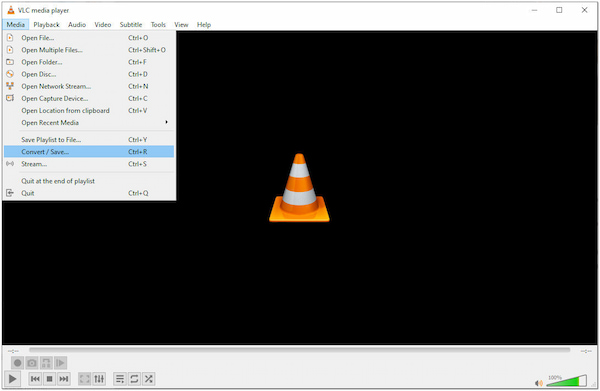Choose Open Capture Device... entry
600x391 pixels.
pyautogui.click(x=89, y=98)
